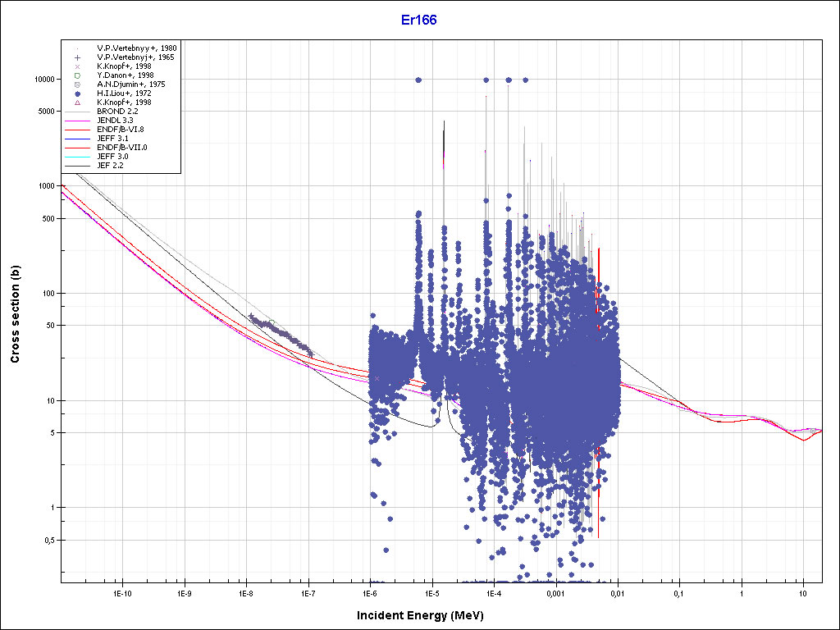Click the blue line sample for JEFF 3.1

pyautogui.click(x=76, y=139)
